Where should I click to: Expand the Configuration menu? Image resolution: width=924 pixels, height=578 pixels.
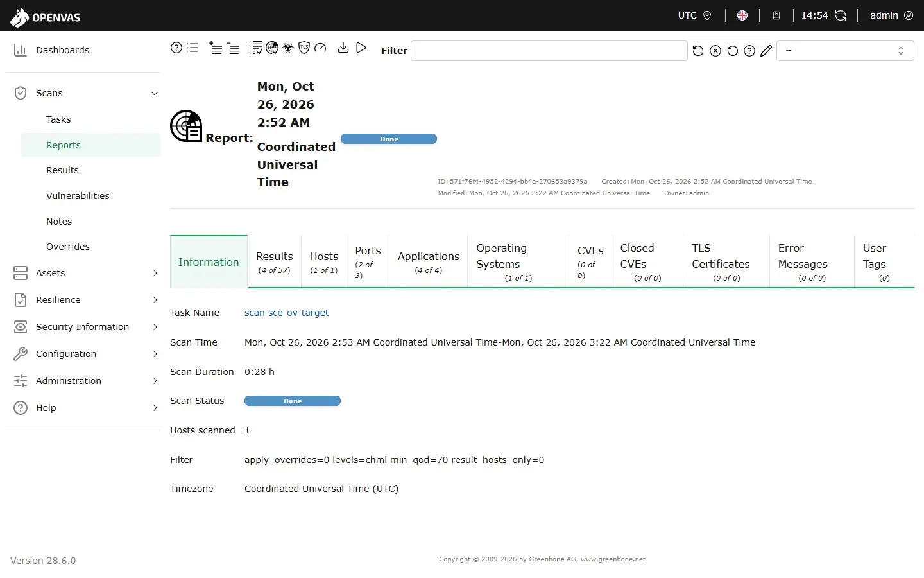[155, 354]
